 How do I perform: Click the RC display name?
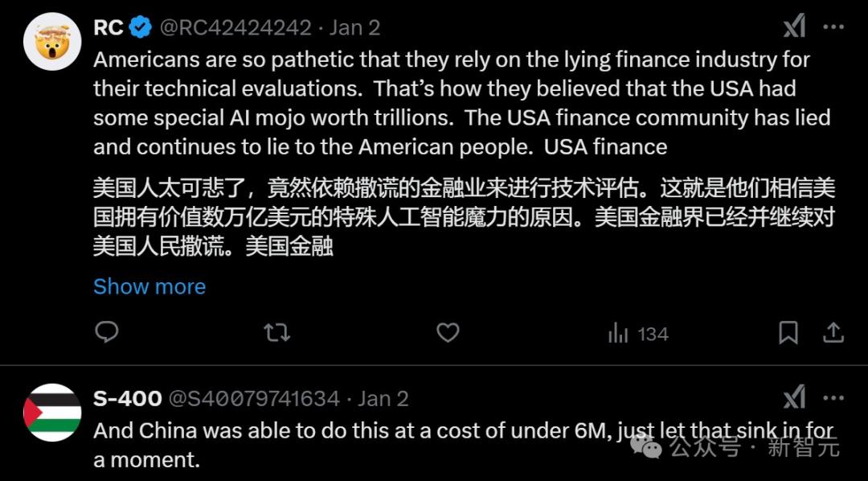click(x=108, y=27)
